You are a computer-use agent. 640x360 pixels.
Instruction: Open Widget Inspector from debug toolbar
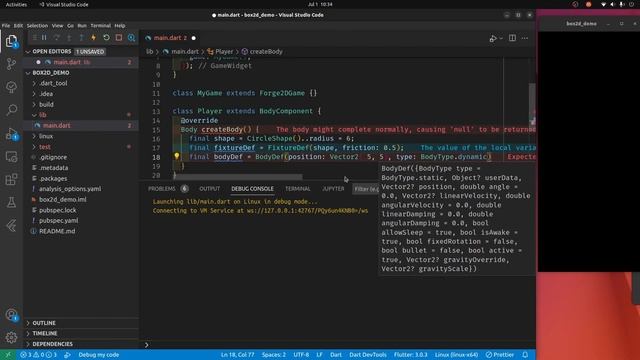pyautogui.click(x=131, y=38)
